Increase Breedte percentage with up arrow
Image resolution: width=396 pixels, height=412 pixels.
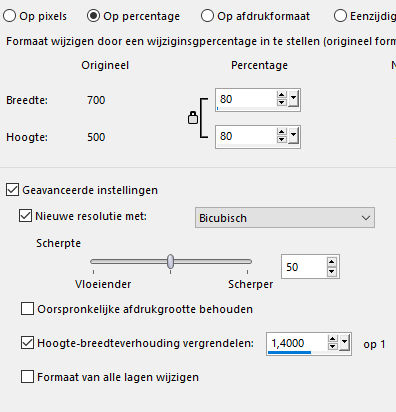281,96
